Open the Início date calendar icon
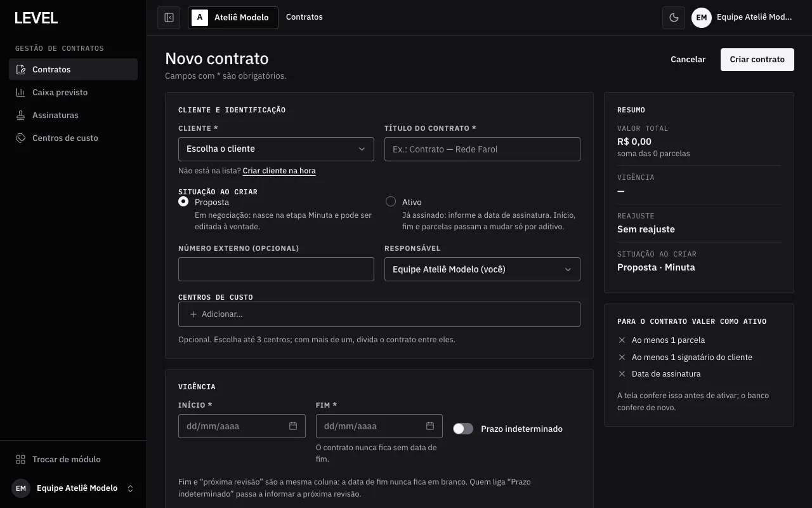The width and height of the screenshot is (812, 508). click(x=293, y=426)
